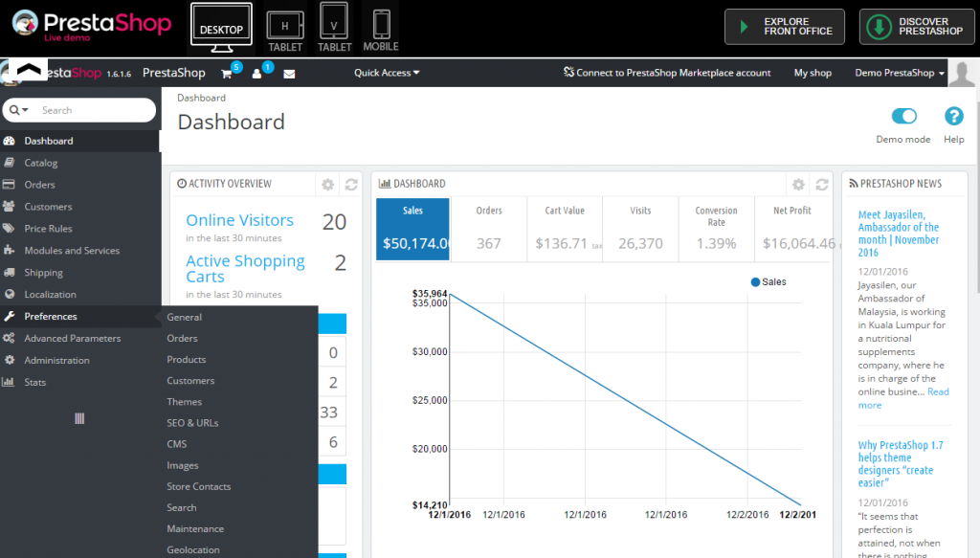
Task: Collapse the sidebar menu handle
Action: point(79,418)
